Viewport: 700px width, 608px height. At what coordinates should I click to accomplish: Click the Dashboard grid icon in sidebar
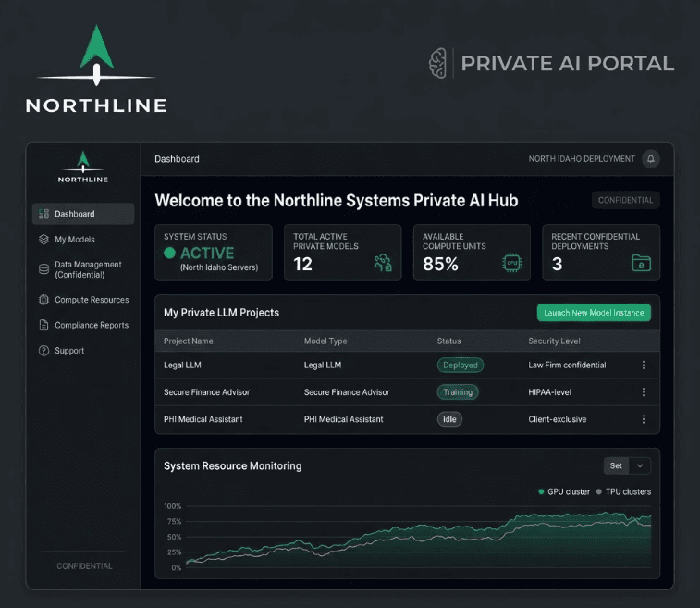coord(43,214)
